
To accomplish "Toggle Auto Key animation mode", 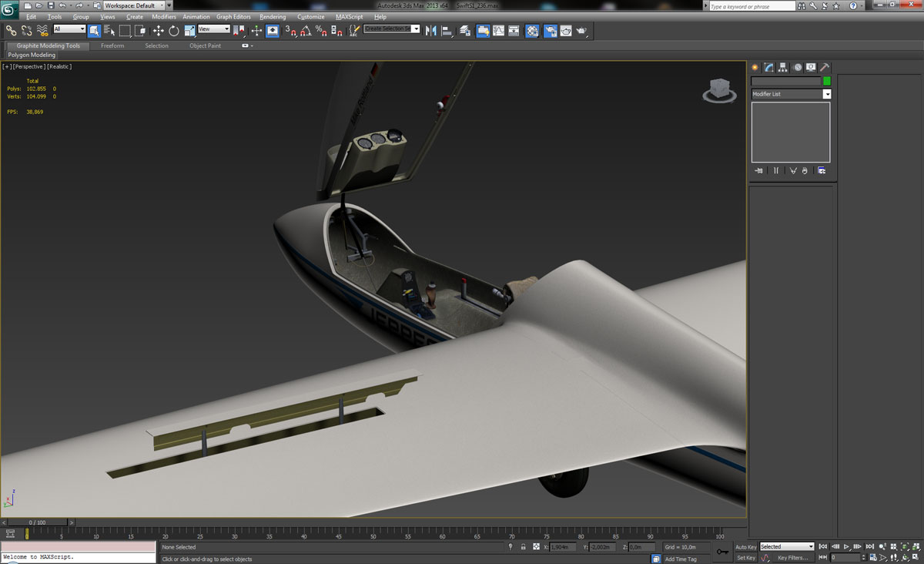I will tap(745, 547).
